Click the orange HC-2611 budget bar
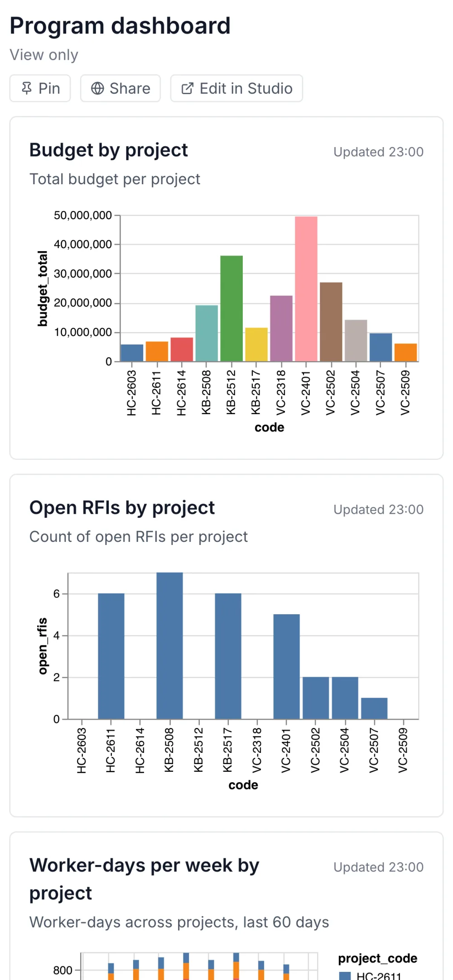453x980 pixels. (x=157, y=351)
